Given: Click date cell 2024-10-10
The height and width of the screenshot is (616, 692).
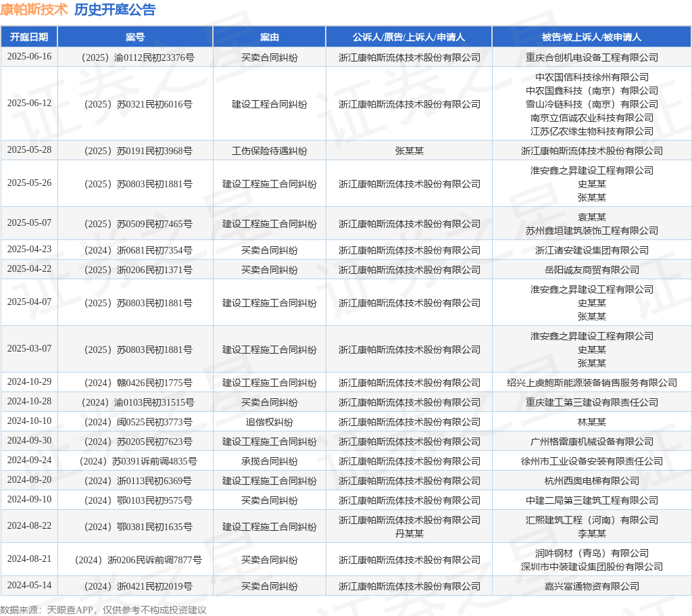Looking at the screenshot, I should click(x=29, y=421).
